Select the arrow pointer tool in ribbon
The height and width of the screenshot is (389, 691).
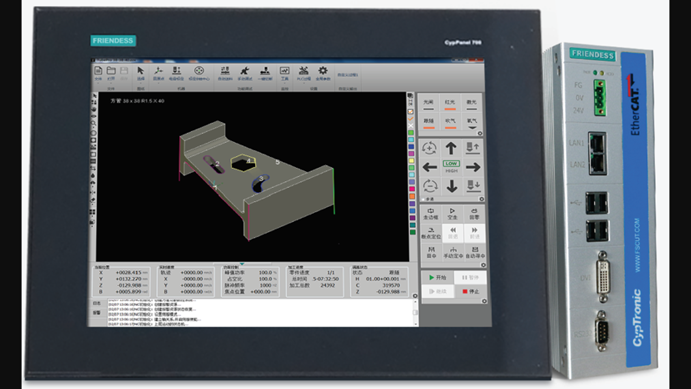pos(141,71)
